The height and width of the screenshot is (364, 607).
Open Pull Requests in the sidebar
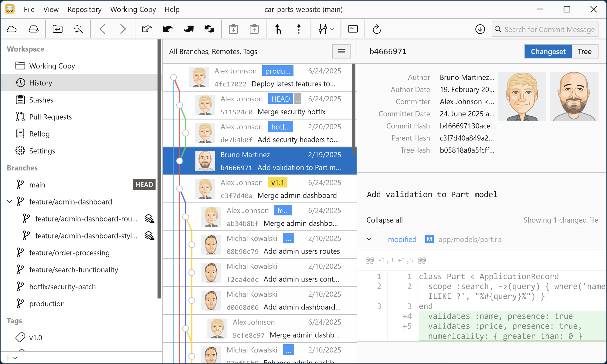tap(50, 117)
